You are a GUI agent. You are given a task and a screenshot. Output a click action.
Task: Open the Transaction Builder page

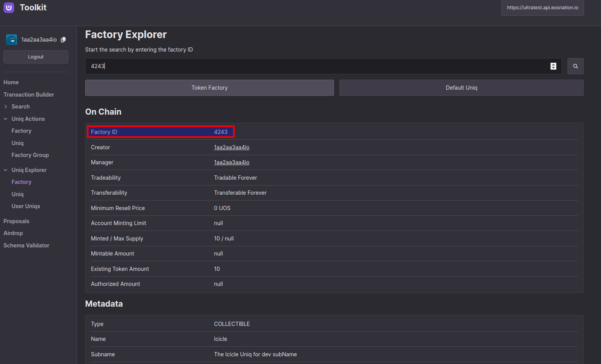pyautogui.click(x=29, y=95)
